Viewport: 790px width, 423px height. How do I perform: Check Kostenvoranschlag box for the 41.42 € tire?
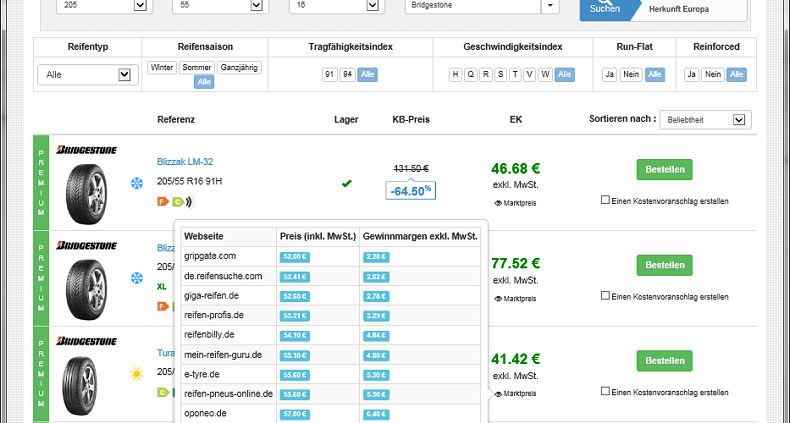click(605, 391)
